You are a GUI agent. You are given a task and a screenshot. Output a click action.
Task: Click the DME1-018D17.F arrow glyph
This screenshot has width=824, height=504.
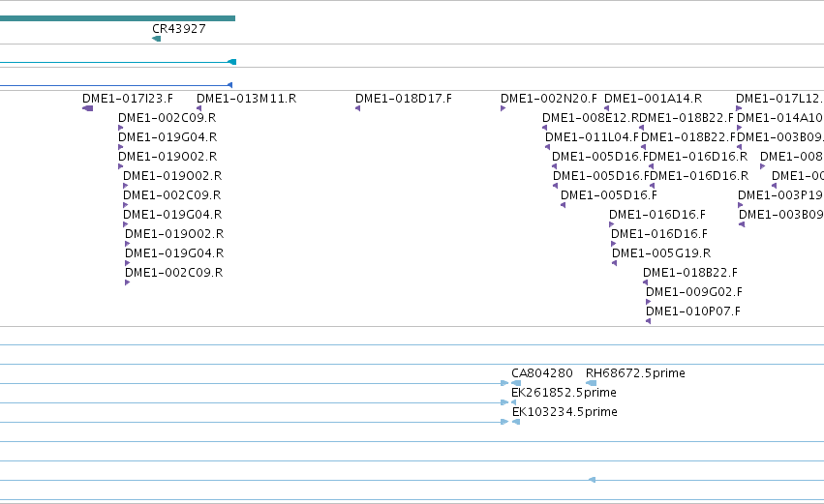click(358, 108)
